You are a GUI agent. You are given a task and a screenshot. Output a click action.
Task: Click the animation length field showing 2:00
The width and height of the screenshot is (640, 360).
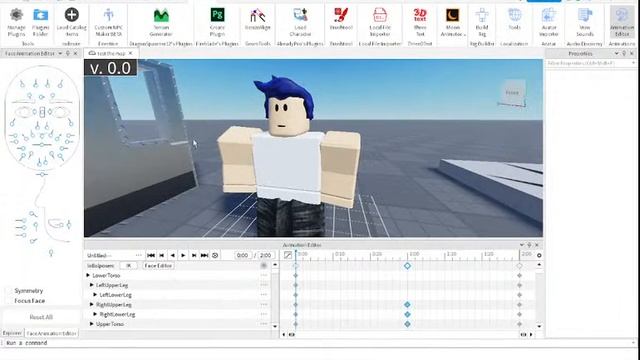point(266,255)
